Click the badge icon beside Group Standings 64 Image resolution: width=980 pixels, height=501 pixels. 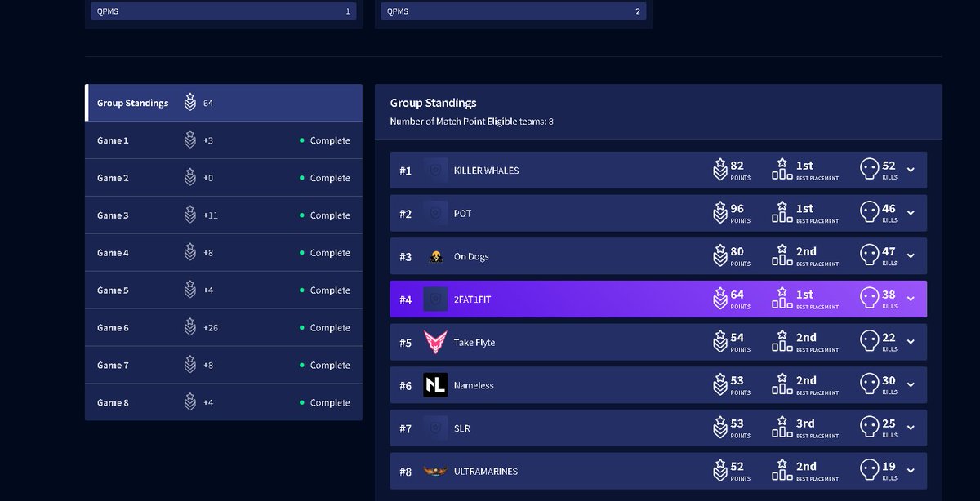(190, 103)
